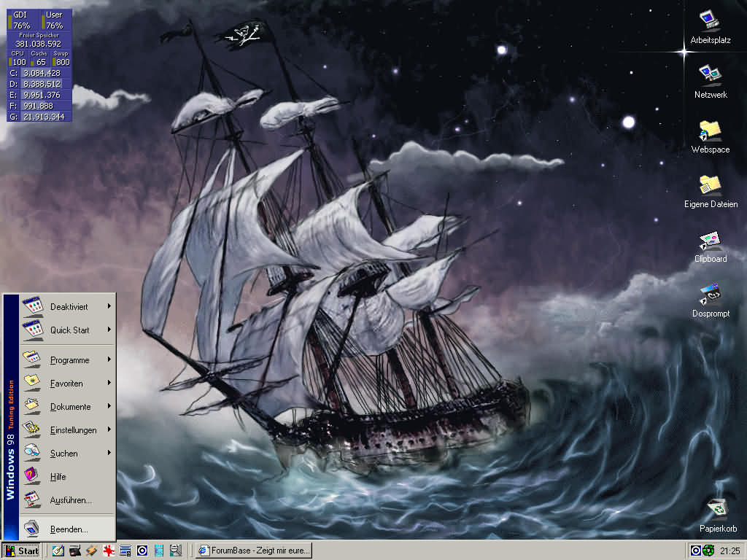Click the Einstellungen menu icon
This screenshot has height=560, width=747.
tap(32, 429)
